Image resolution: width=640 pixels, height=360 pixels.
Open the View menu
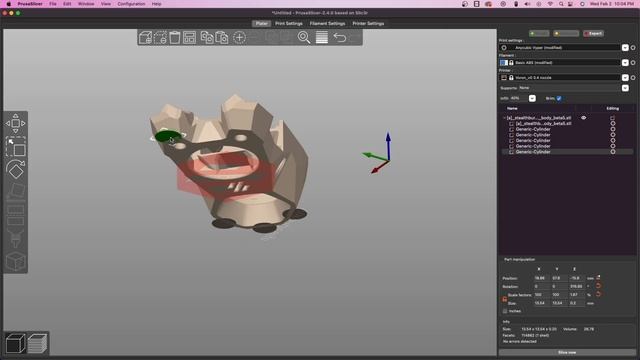106,4
